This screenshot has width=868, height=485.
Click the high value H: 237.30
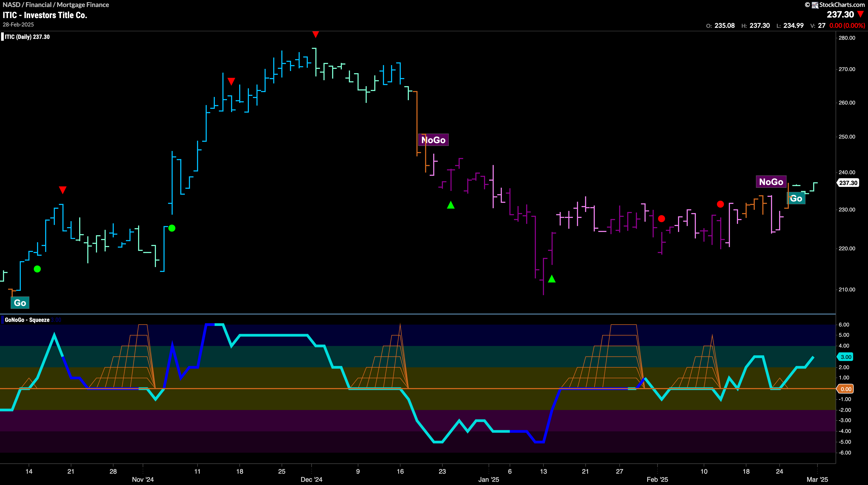(756, 26)
